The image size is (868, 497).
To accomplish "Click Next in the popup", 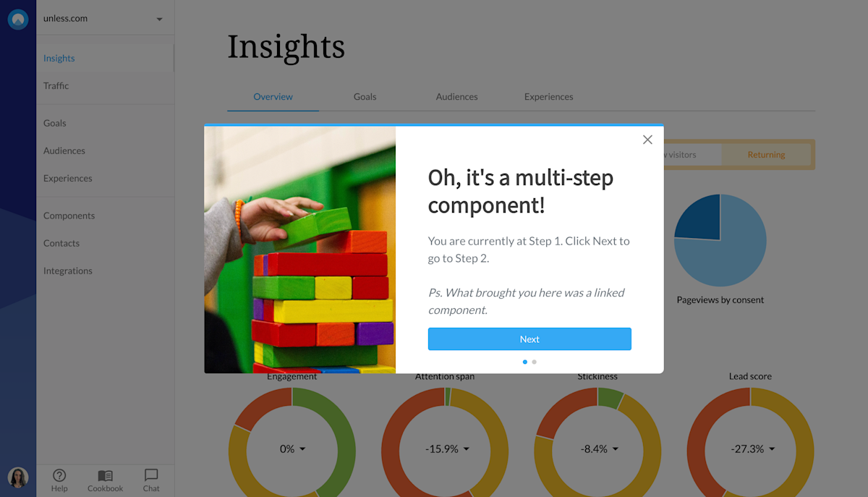I will [529, 339].
